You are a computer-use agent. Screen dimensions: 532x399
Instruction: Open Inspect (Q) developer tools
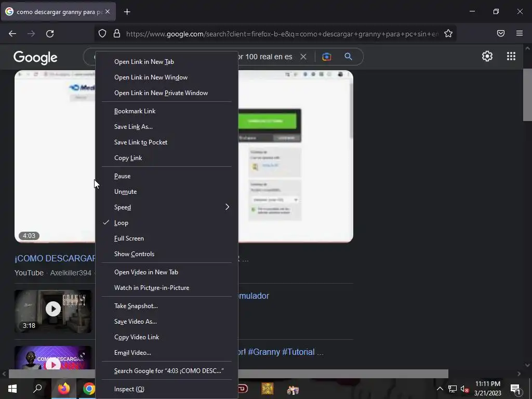167,389
